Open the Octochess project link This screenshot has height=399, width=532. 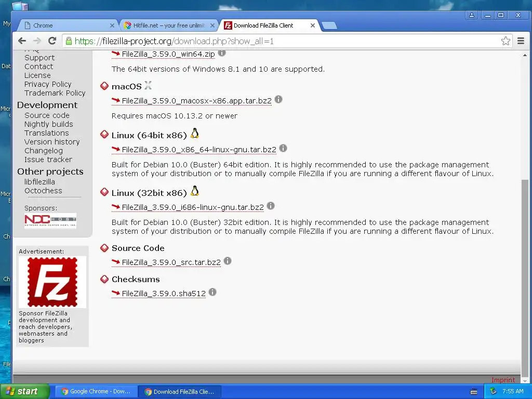click(x=44, y=191)
